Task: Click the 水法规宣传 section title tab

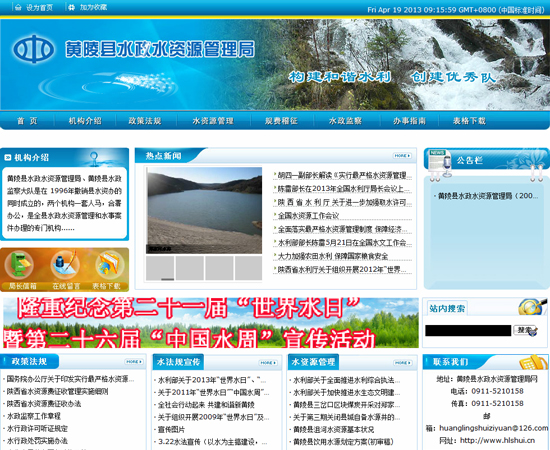Action: (x=178, y=362)
